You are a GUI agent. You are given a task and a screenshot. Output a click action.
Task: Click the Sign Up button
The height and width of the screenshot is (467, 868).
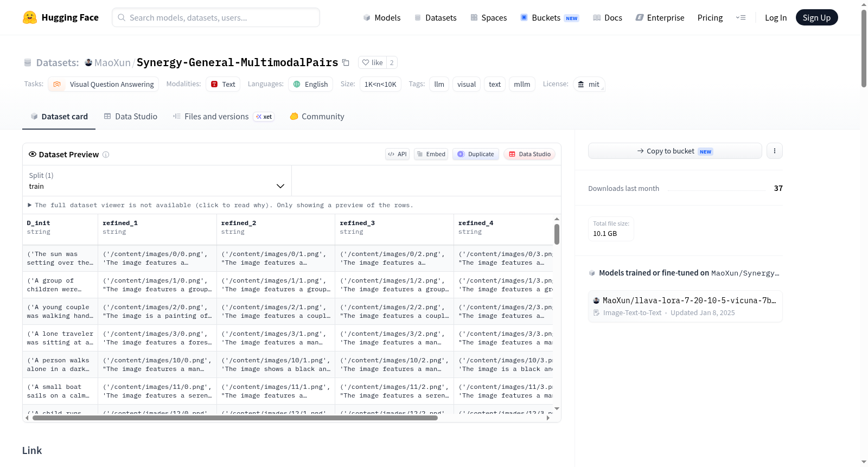point(816,17)
